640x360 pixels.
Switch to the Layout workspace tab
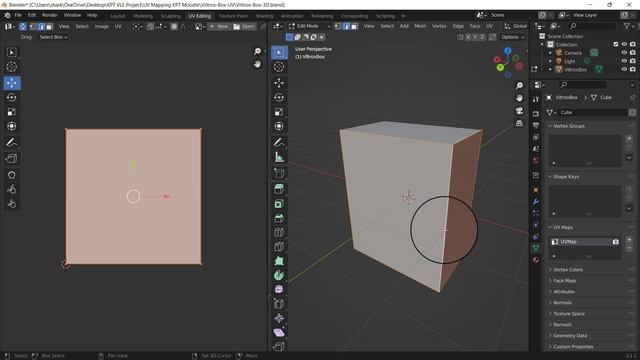click(x=118, y=16)
